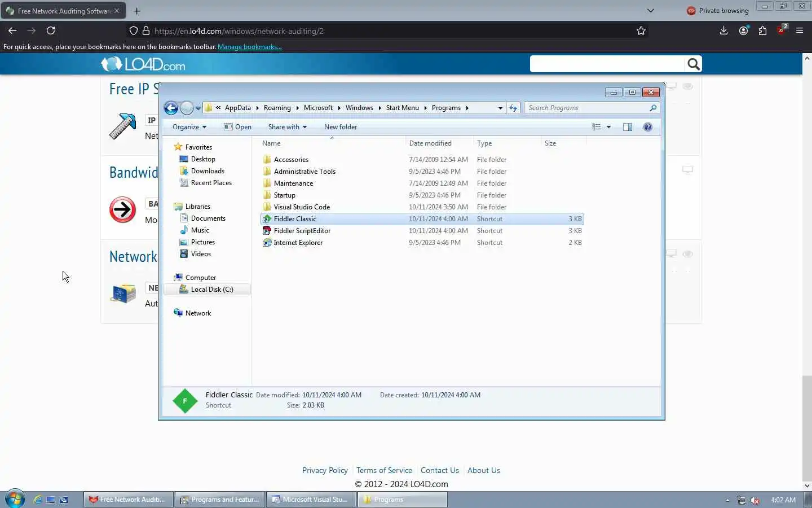Select the Administrative Tools folder
The image size is (812, 508).
tap(304, 172)
